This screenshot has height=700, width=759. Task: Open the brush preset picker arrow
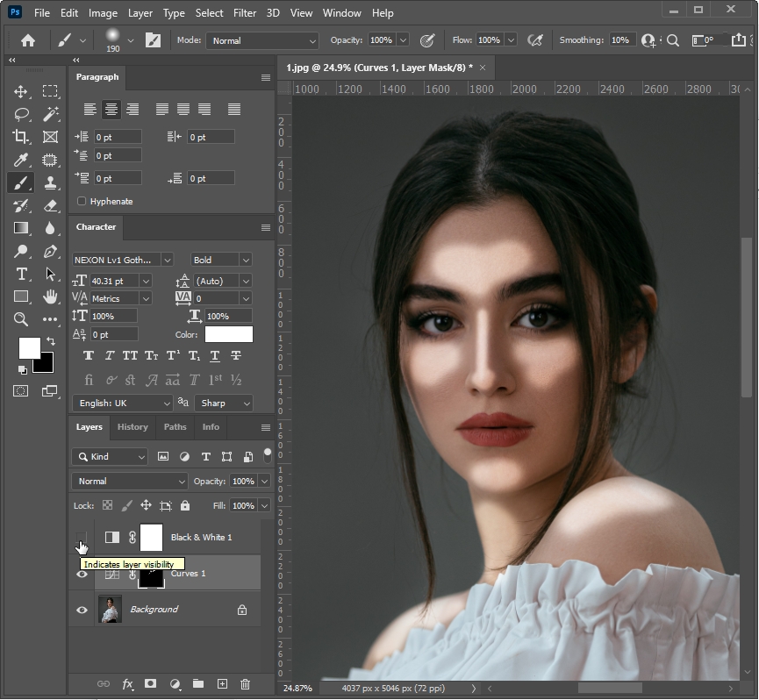[x=130, y=40]
